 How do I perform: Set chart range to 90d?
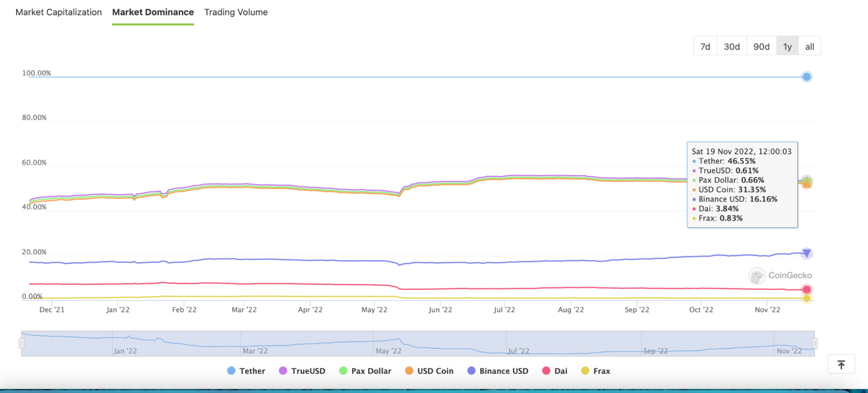click(x=761, y=46)
